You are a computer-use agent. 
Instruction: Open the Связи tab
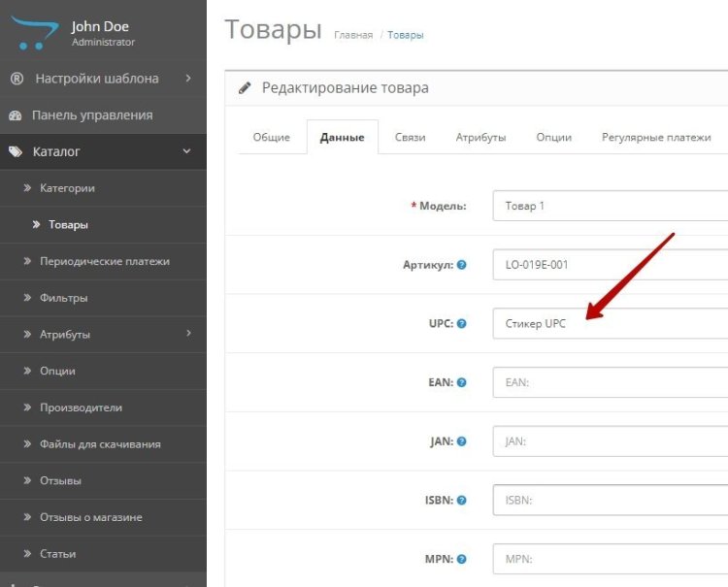pos(410,138)
